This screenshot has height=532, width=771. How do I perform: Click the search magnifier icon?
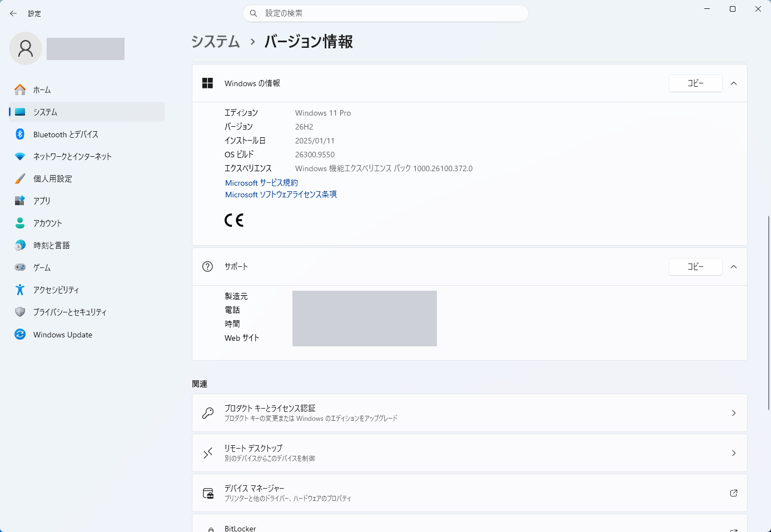pyautogui.click(x=253, y=13)
